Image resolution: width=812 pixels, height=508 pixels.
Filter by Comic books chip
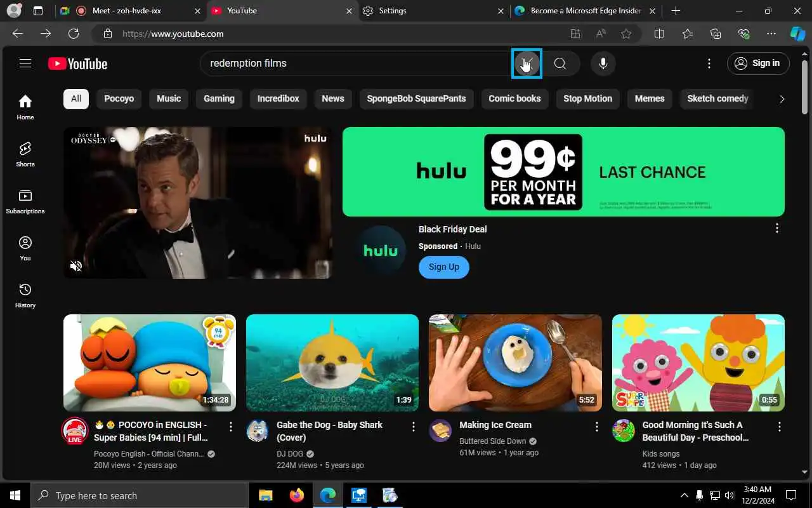[514, 98]
